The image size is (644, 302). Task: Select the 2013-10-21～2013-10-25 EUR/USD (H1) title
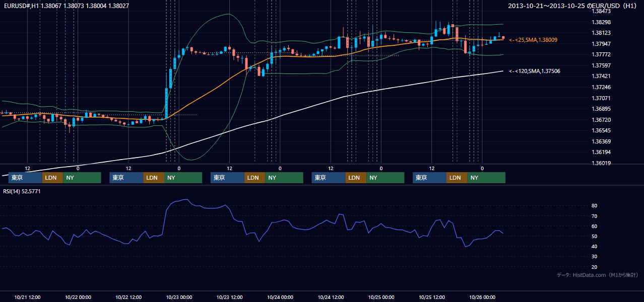click(572, 6)
